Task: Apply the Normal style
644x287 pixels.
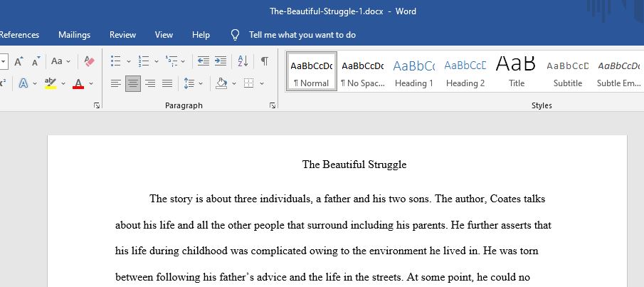Action: (x=312, y=71)
